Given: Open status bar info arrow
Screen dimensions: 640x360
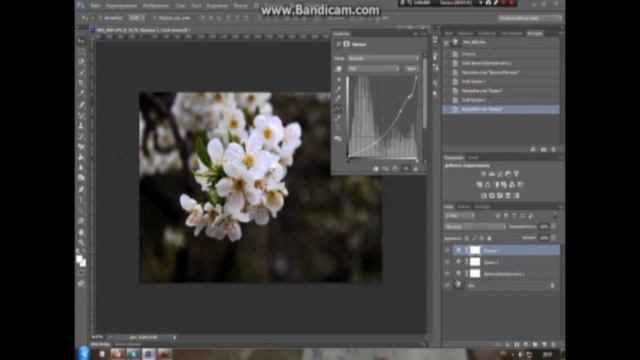Looking at the screenshot, I should tap(174, 338).
